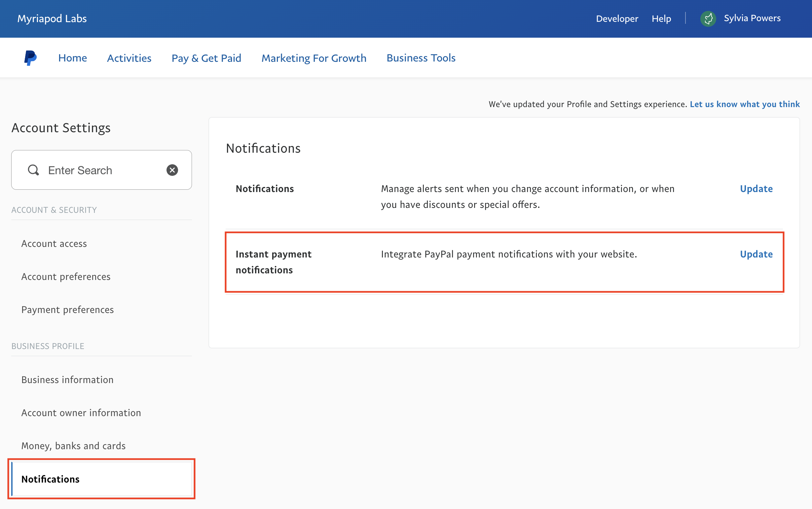Click Sylvia Powers avatar icon
This screenshot has width=812, height=509.
(x=708, y=19)
